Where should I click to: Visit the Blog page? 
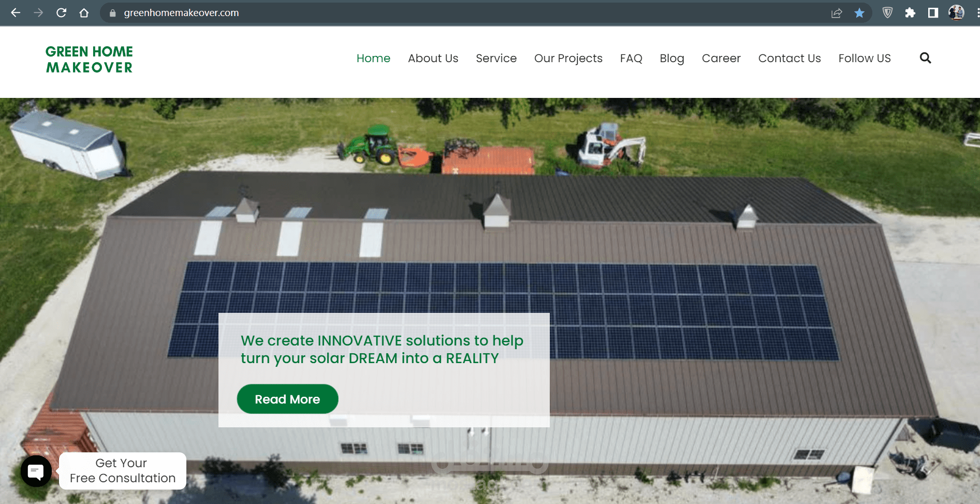[x=672, y=59]
